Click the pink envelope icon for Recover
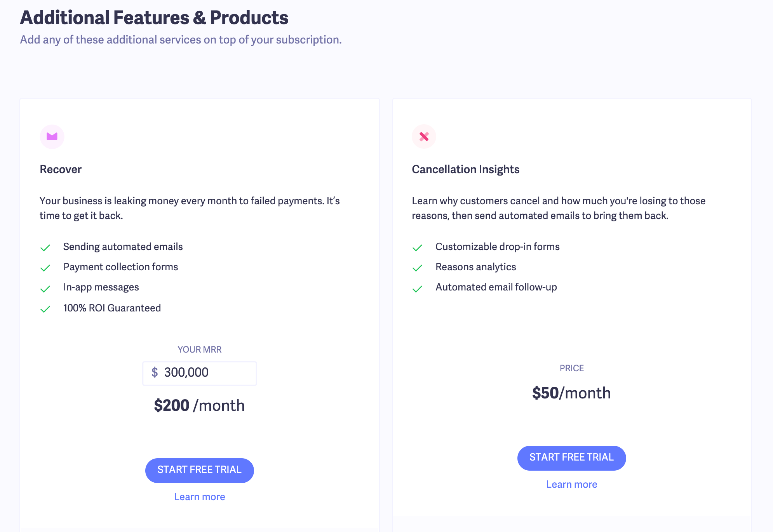 pos(52,136)
